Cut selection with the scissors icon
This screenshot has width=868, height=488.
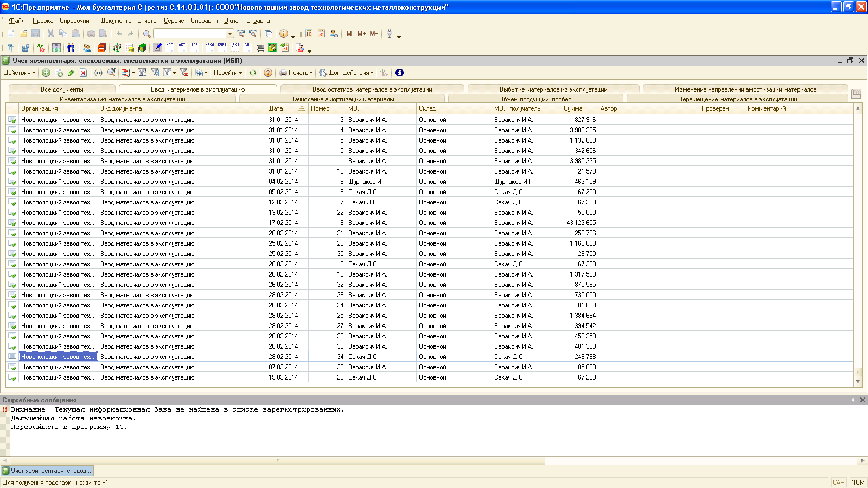pos(50,34)
